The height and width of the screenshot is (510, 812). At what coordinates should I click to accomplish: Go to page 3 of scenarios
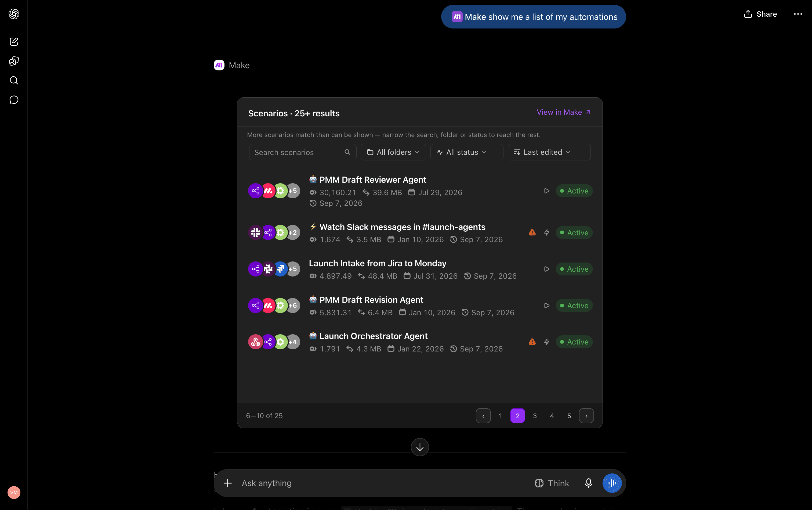(535, 416)
